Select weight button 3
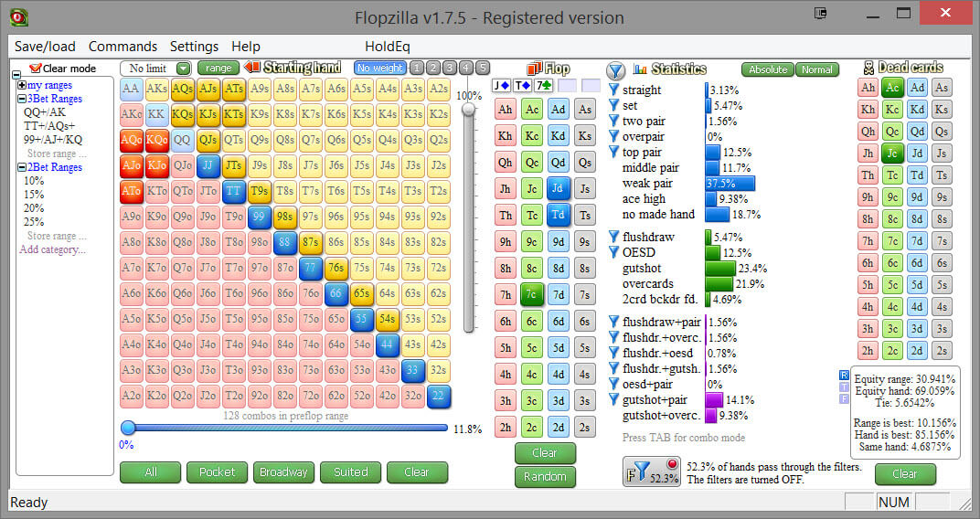This screenshot has width=980, height=519. (x=450, y=69)
